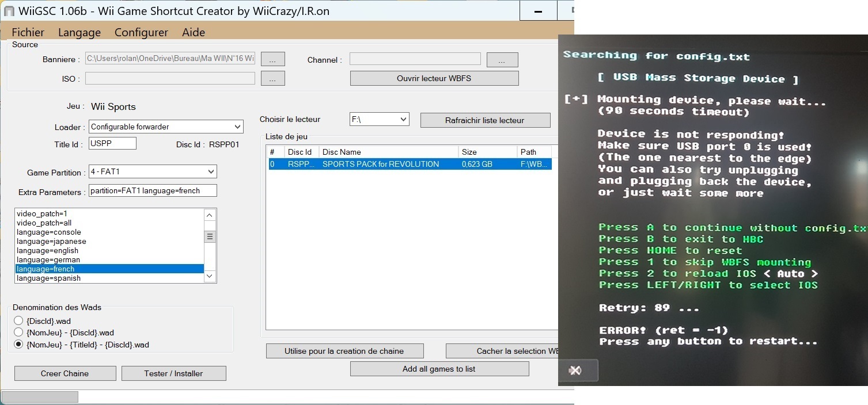868x405 pixels.
Task: Click the ISO path field
Action: [x=170, y=78]
